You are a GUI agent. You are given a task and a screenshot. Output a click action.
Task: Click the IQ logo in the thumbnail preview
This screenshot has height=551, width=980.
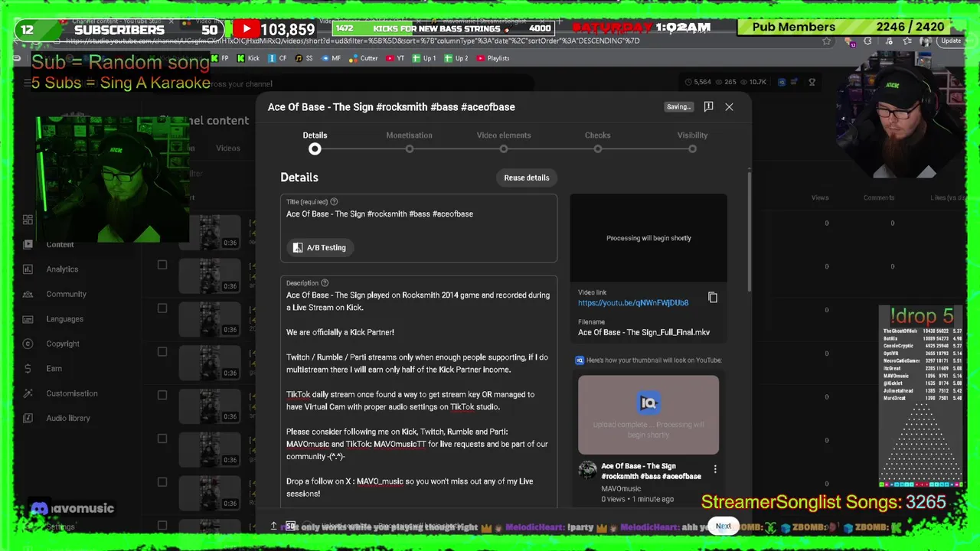(x=648, y=403)
